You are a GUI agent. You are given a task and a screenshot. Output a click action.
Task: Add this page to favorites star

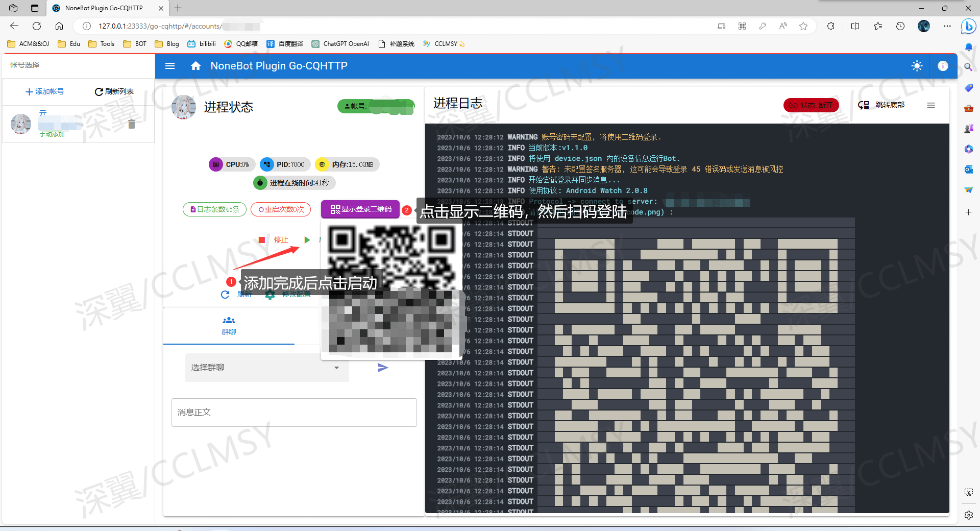(x=803, y=26)
